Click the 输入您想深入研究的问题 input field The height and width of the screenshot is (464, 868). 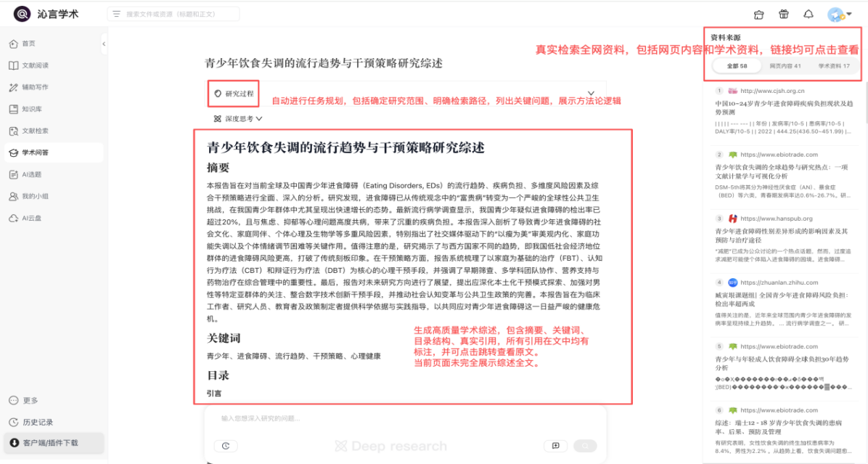(x=404, y=418)
